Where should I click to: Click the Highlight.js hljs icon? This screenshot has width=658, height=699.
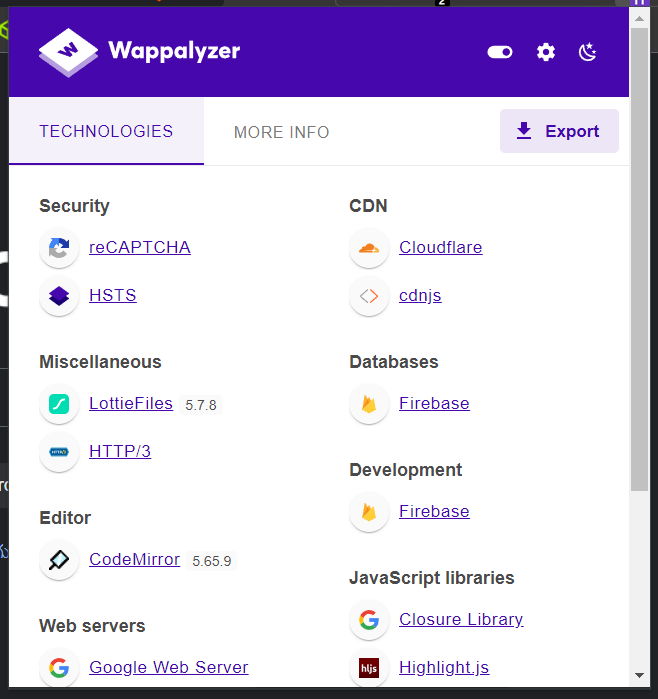[369, 668]
